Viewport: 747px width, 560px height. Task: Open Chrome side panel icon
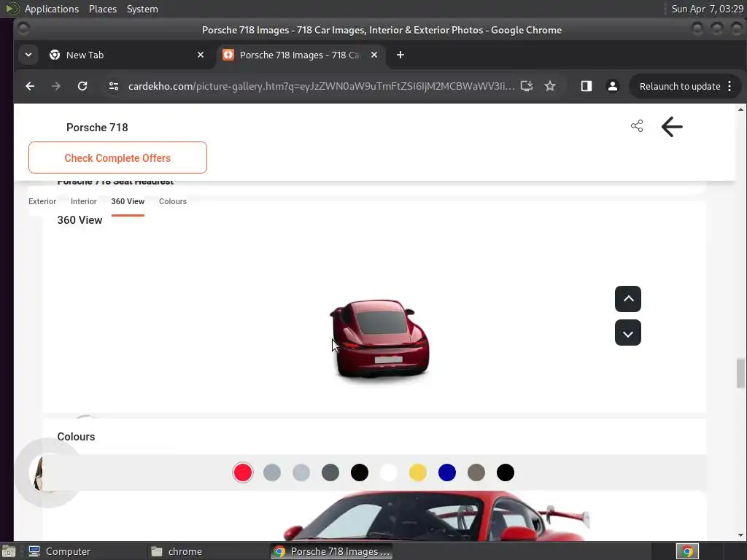[x=587, y=86]
